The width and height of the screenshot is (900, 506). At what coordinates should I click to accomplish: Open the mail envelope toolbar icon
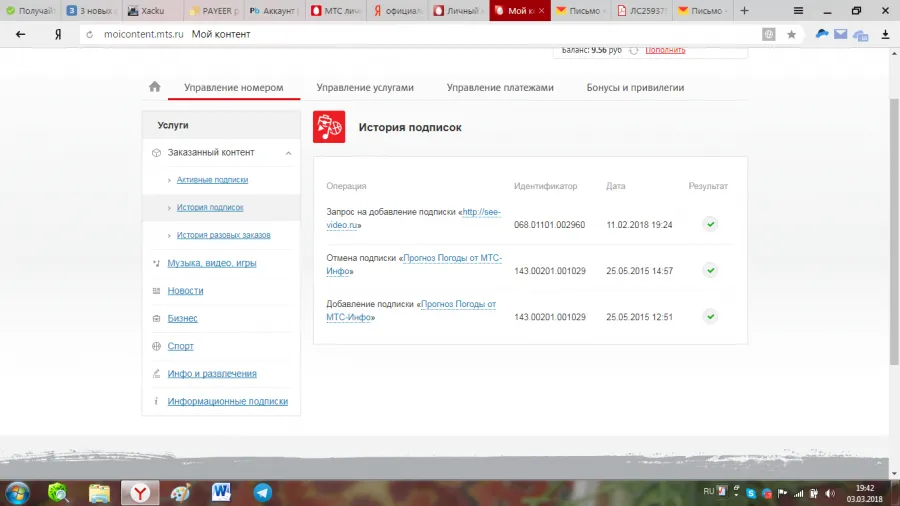(x=840, y=34)
